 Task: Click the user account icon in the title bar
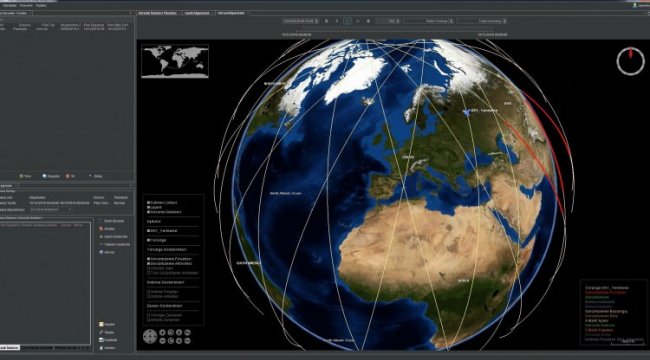(635, 5)
